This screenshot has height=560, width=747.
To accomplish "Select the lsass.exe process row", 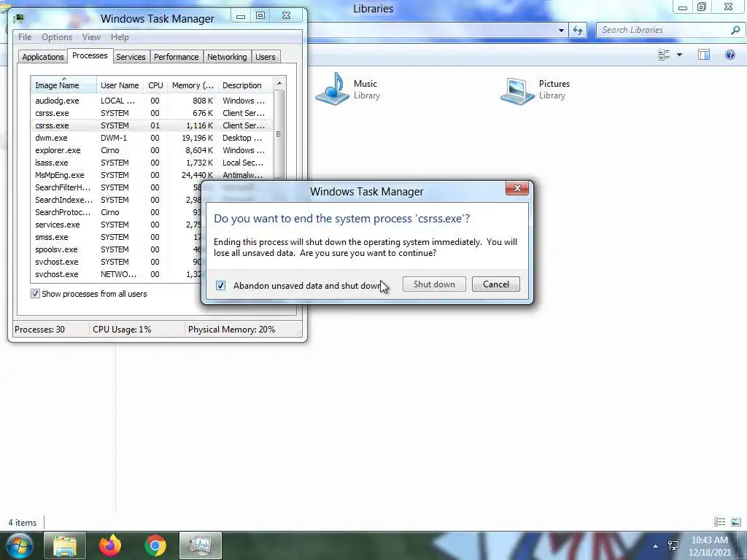I will pos(152,163).
